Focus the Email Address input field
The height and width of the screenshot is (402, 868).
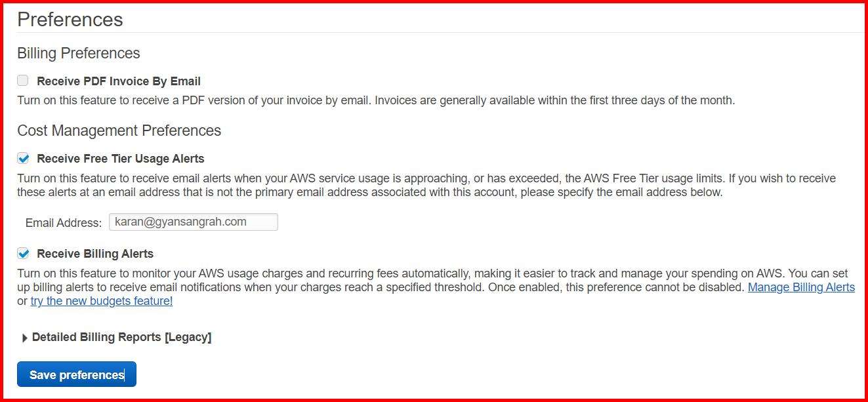pyautogui.click(x=193, y=222)
